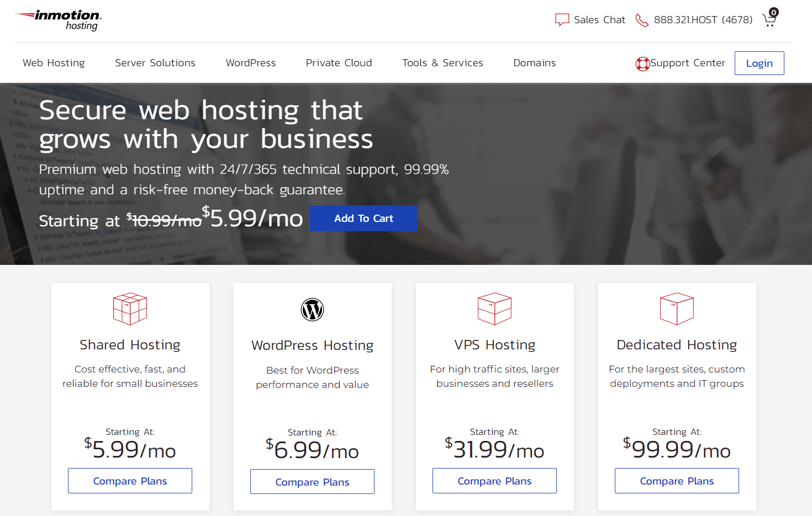Click the phone handset icon

[641, 20]
